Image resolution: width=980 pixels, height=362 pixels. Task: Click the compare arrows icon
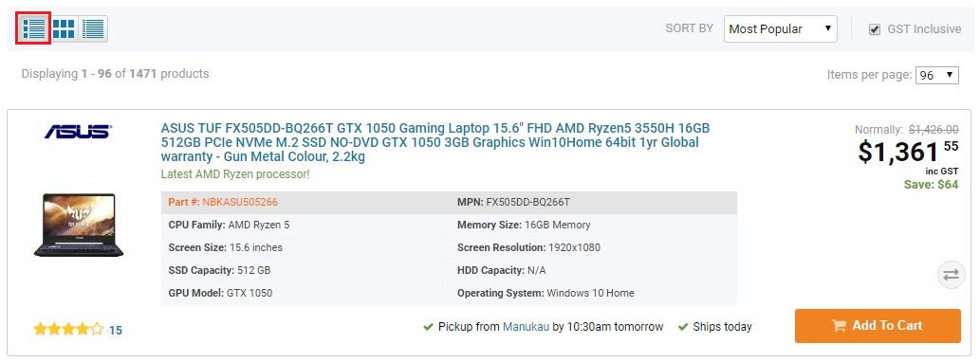(952, 275)
